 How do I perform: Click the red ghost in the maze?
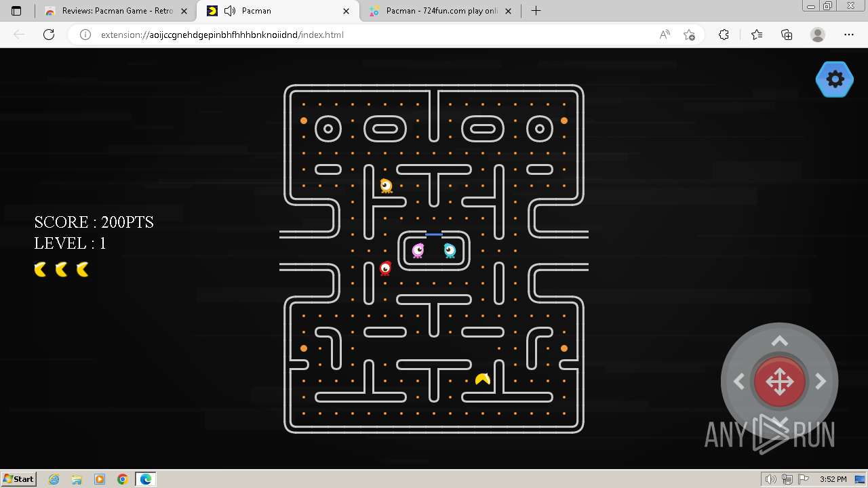385,268
